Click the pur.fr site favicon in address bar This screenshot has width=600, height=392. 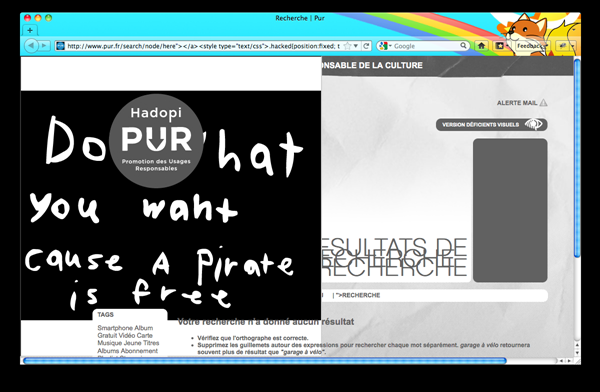tap(60, 46)
